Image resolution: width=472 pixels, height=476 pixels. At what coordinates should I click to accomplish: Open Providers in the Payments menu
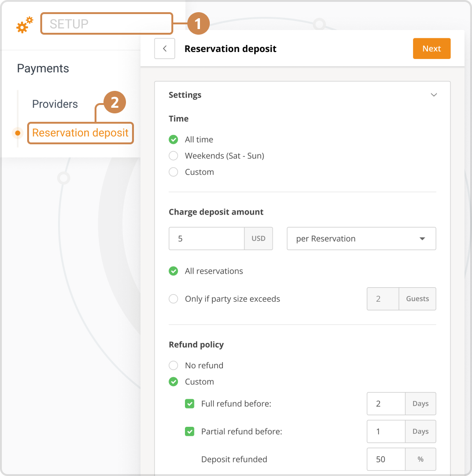point(55,104)
